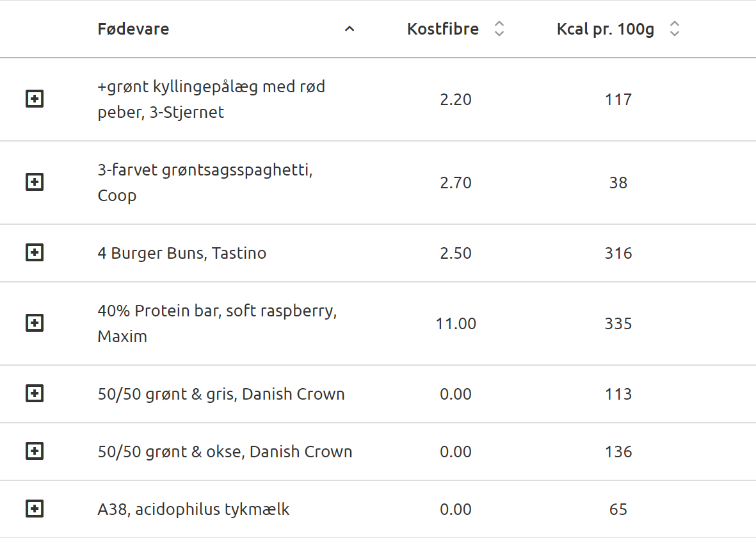Screen dimensions: 756x538
Task: Sort table by Fødevare column header
Action: click(133, 29)
